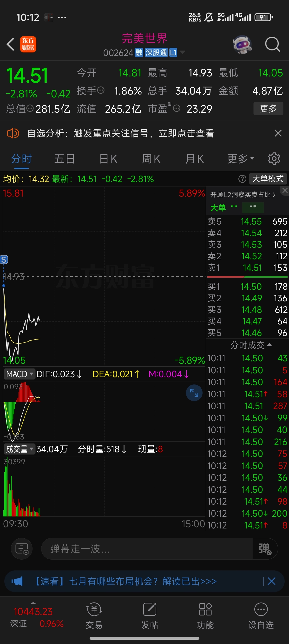Tap the DIF:0.023 value
The image size is (289, 644).
click(59, 374)
